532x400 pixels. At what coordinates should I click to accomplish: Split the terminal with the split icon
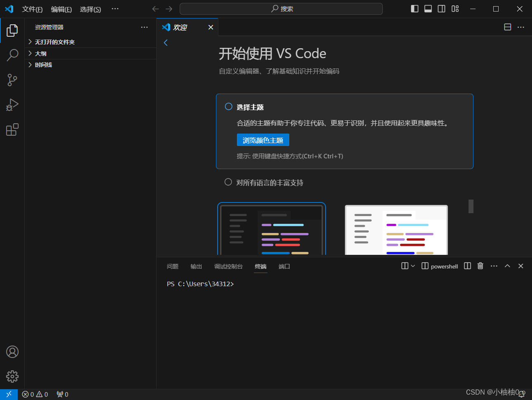coord(467,266)
